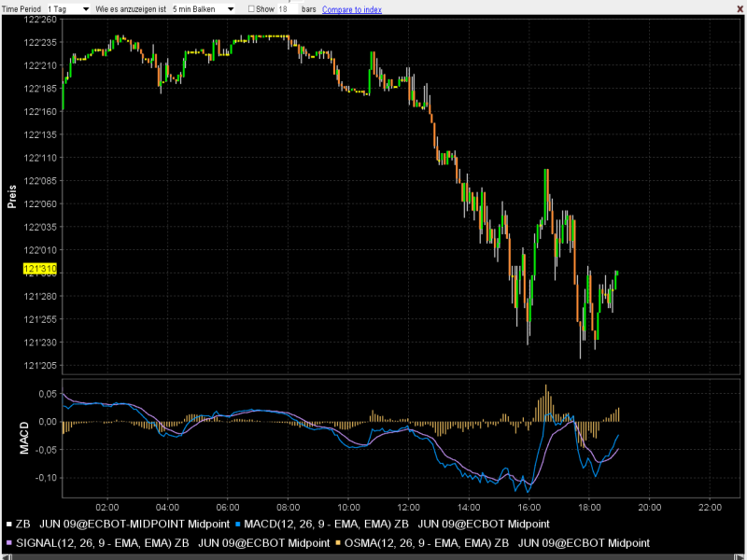Viewport: 747px width, 560px height.
Task: Click the 12:00 time axis label
Action: (409, 508)
